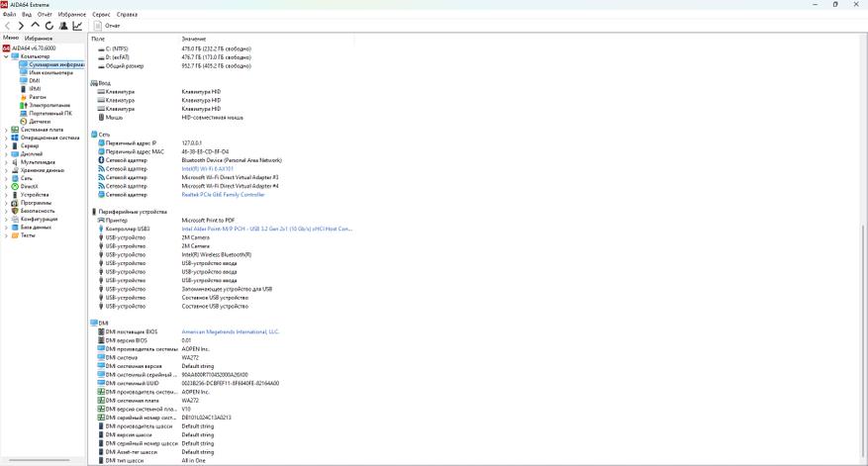Expand the Дисплей tree node

click(6, 154)
